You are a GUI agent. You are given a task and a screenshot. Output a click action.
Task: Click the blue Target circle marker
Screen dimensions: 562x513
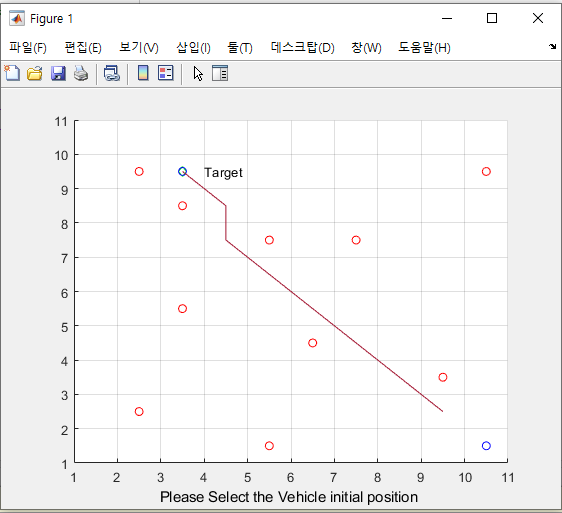(182, 171)
